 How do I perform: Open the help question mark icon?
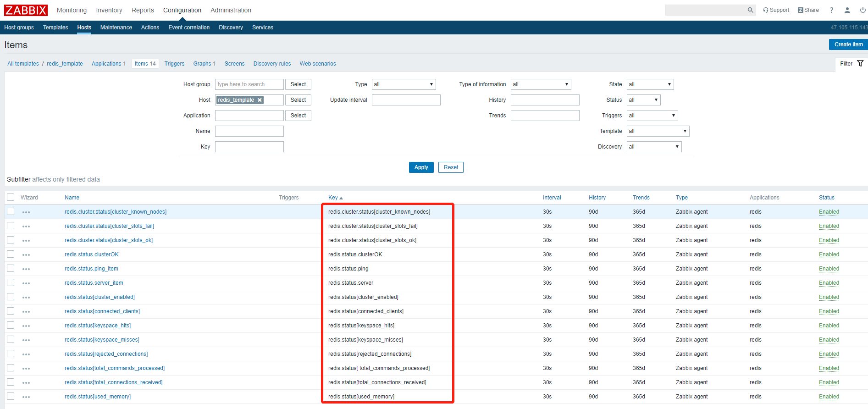831,10
